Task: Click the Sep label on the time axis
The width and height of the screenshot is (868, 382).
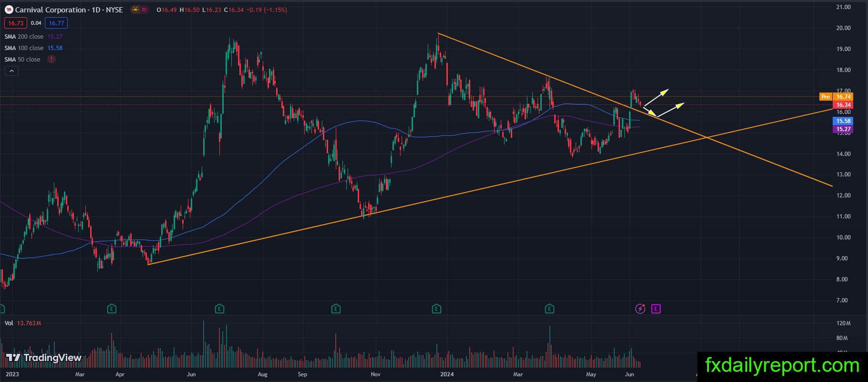Action: click(x=302, y=374)
